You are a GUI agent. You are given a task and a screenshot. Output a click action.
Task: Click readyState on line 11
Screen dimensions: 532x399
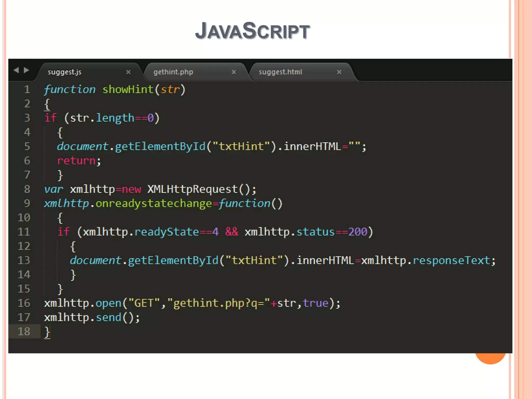coord(167,232)
